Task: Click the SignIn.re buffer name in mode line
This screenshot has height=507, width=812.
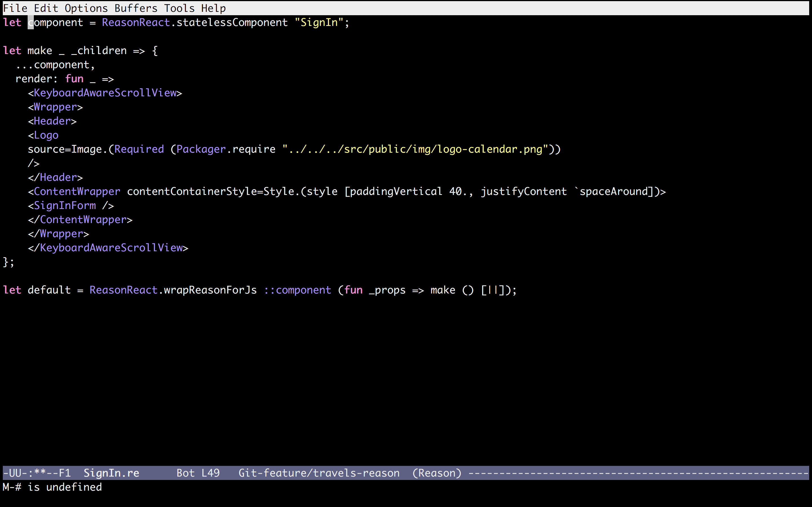Action: [x=111, y=473]
